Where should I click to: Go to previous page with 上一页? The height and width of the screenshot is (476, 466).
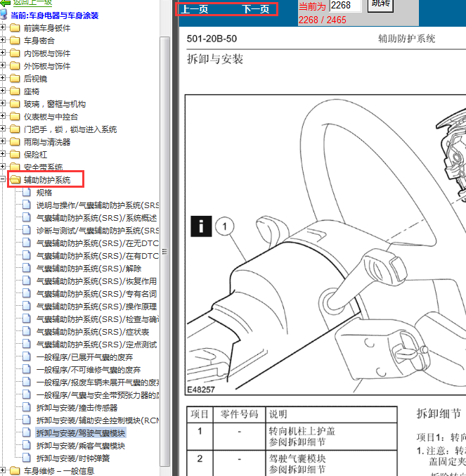click(x=195, y=9)
